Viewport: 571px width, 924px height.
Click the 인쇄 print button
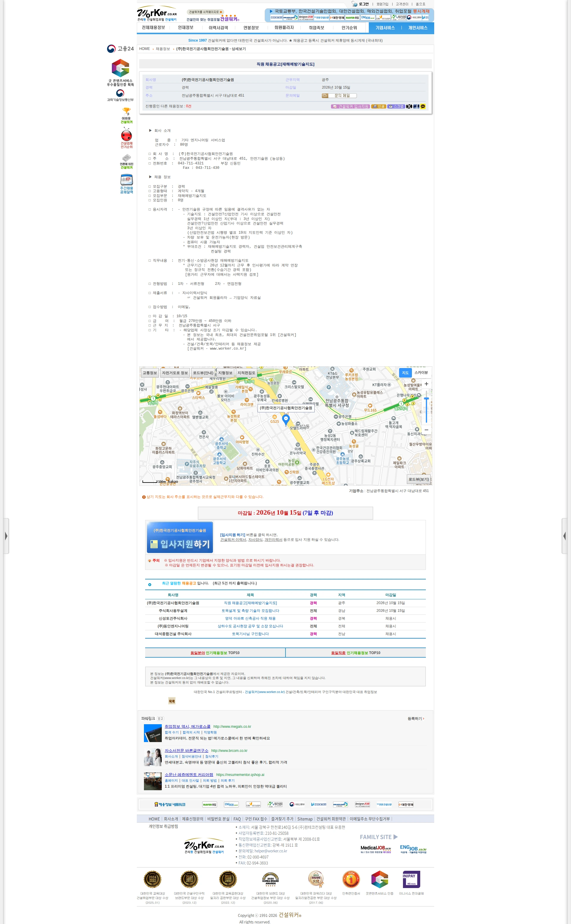[378, 106]
